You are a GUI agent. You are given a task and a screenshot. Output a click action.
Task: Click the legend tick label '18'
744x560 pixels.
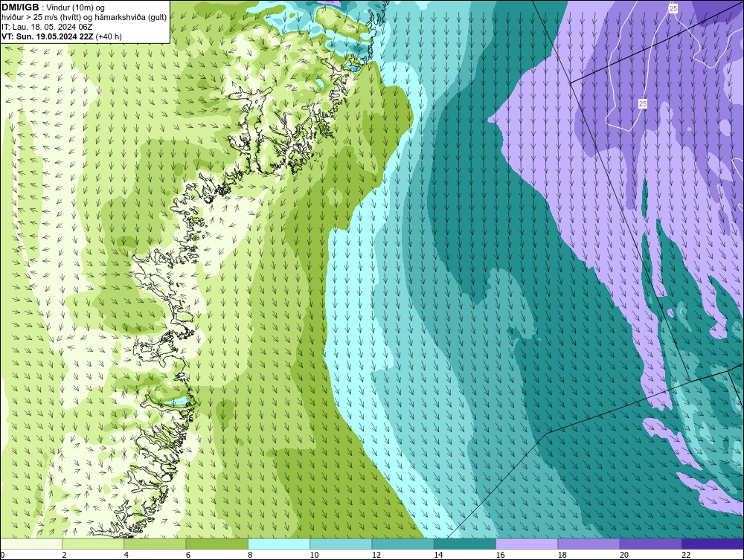tap(562, 555)
